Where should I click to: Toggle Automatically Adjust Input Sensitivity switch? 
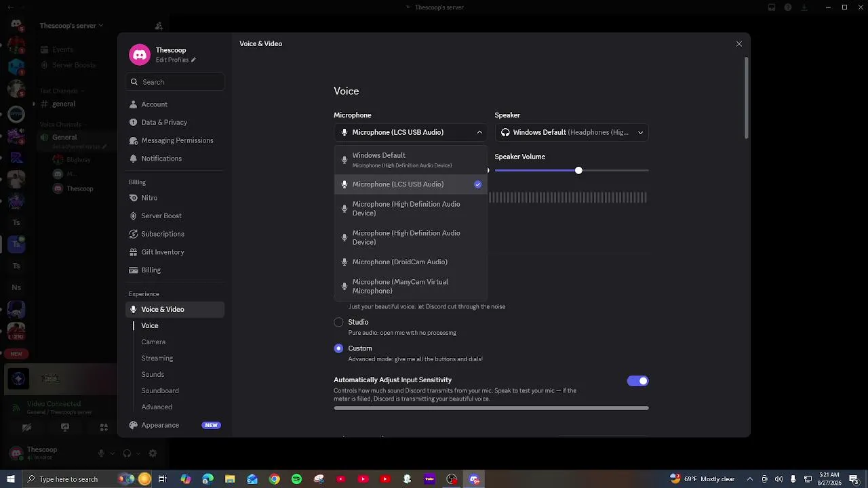[637, 381]
